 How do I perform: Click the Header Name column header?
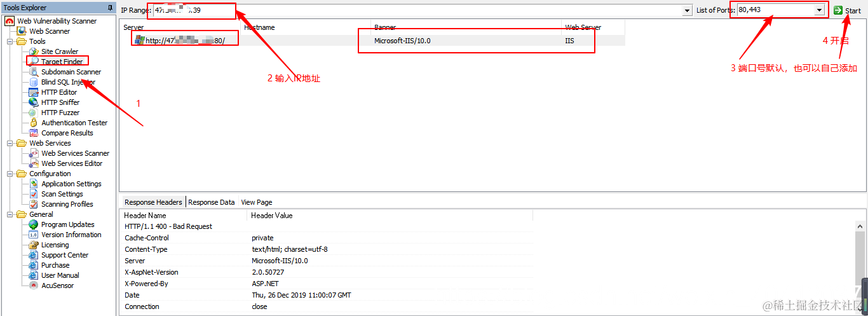tap(184, 216)
